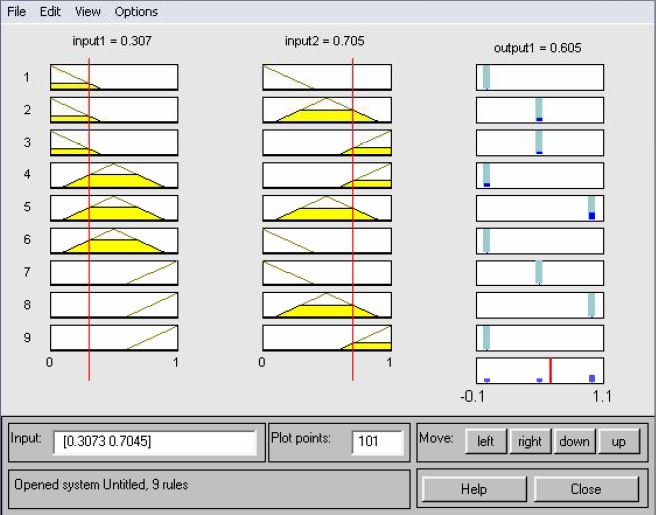The height and width of the screenshot is (515, 656).
Task: Click rule 1 input2 membership plot
Action: tap(327, 77)
